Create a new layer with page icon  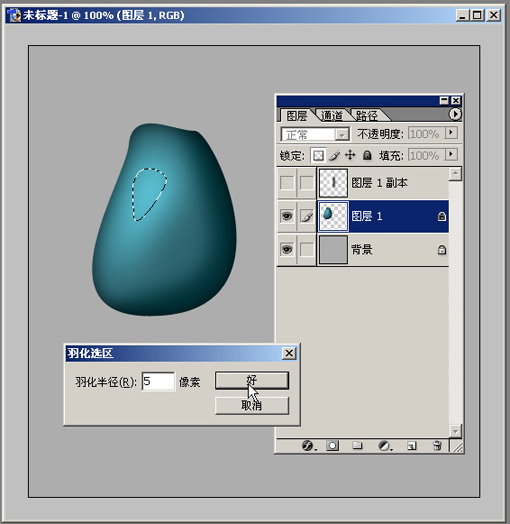coord(411,446)
